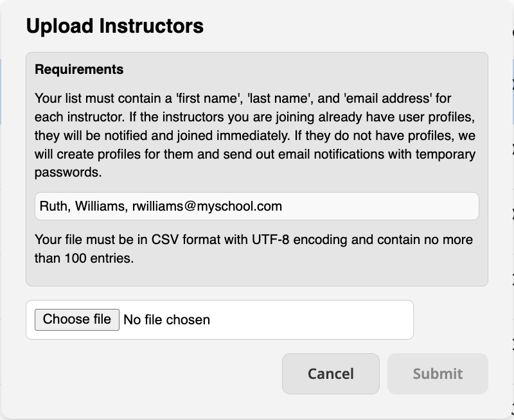Click the Requirements heading
This screenshot has height=420, width=514.
point(79,69)
